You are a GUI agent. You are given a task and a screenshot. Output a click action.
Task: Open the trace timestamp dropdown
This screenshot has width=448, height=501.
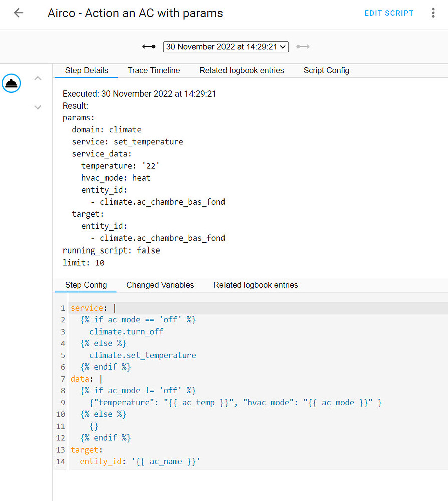[226, 46]
